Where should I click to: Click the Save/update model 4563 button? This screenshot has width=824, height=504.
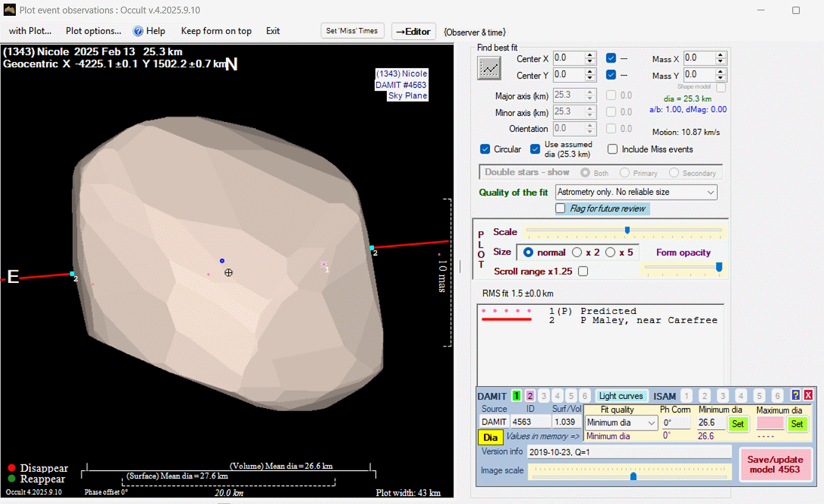(x=775, y=465)
